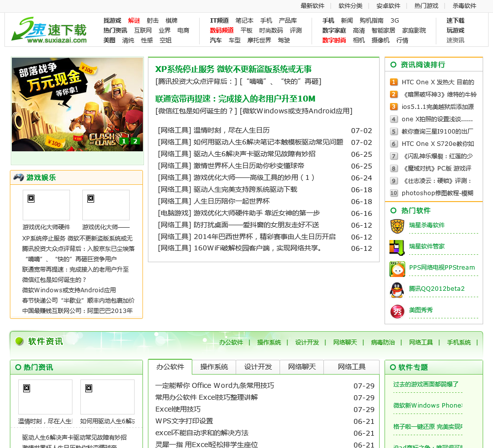Switch to the 网络工具 tab
Viewport: 493px width, 448px height.
tap(352, 367)
